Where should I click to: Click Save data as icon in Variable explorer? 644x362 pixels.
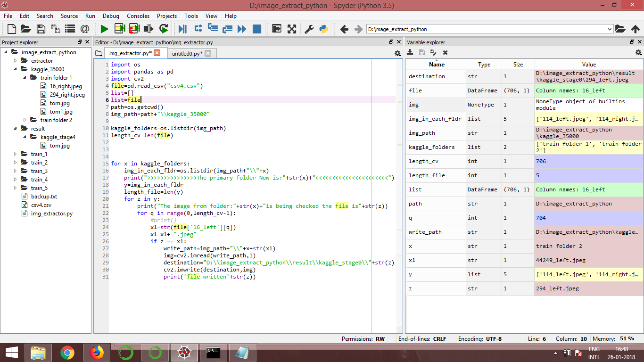(433, 53)
